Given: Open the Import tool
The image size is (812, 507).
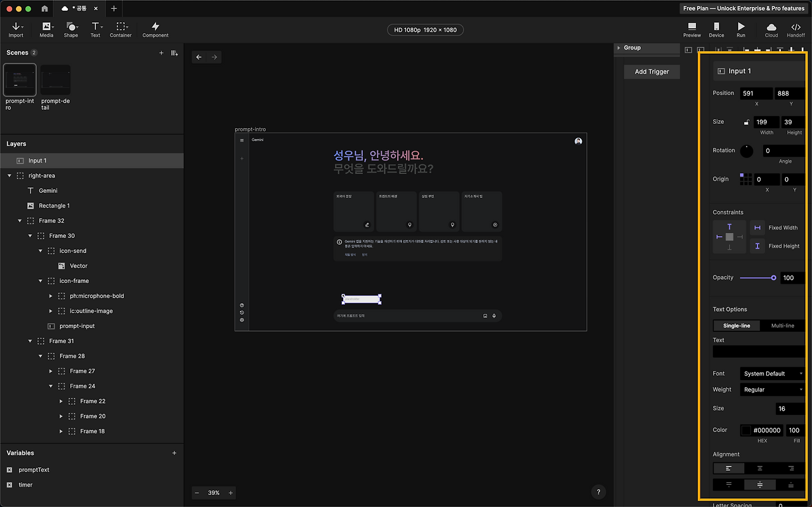Looking at the screenshot, I should pos(16,29).
